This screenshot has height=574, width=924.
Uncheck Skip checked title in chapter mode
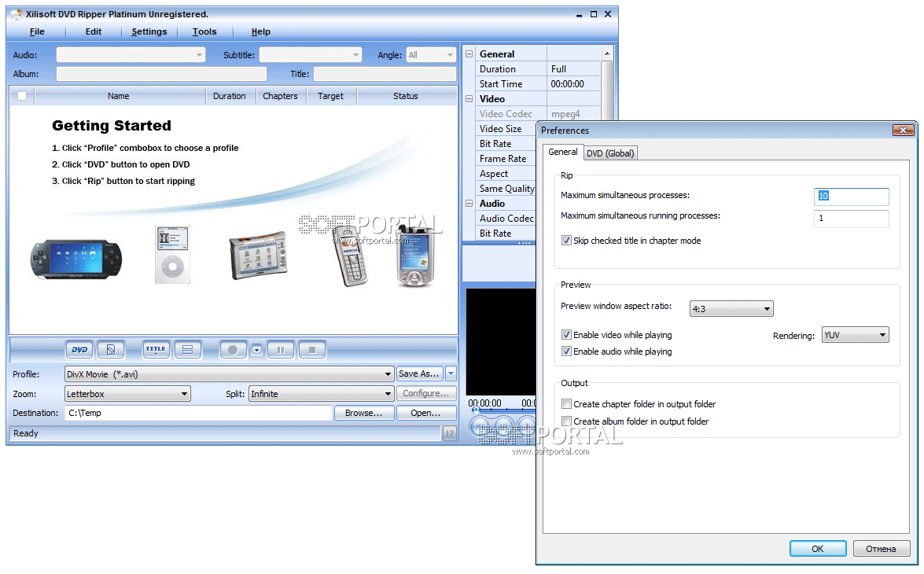click(566, 241)
